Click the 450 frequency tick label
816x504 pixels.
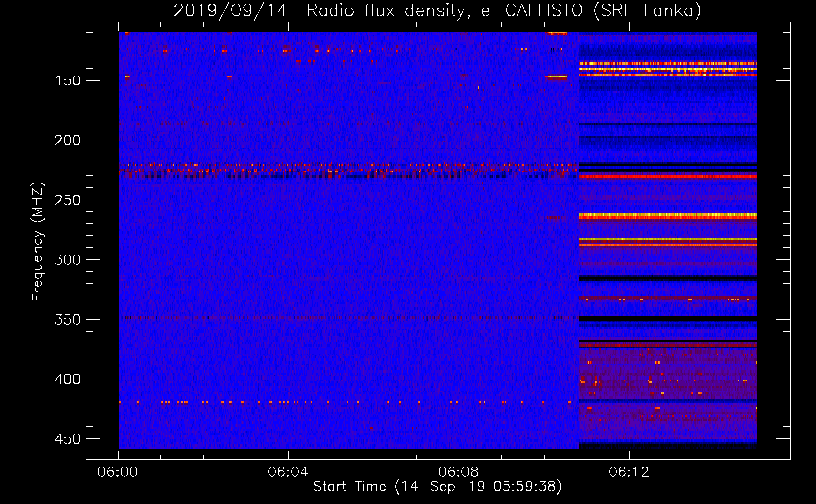68,439
